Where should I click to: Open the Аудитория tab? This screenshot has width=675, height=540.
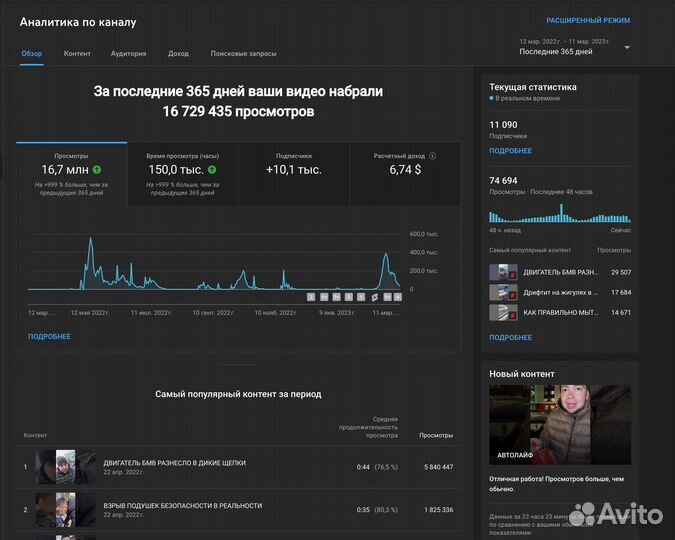tap(128, 53)
